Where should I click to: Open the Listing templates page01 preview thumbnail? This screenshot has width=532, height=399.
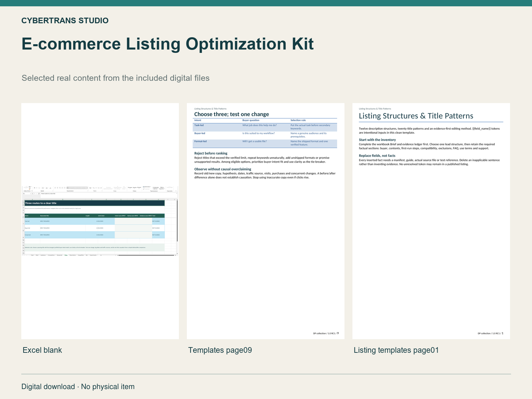[431, 221]
